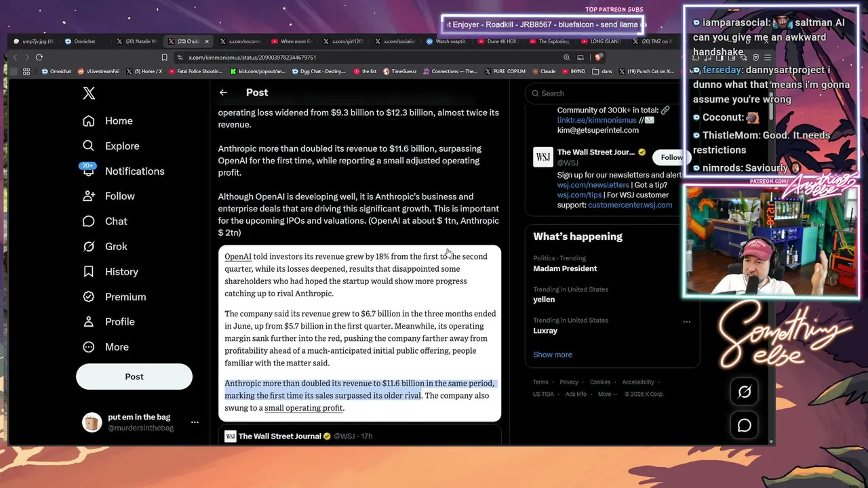
Task: Open the Omnichat browser tab
Action: [85, 41]
